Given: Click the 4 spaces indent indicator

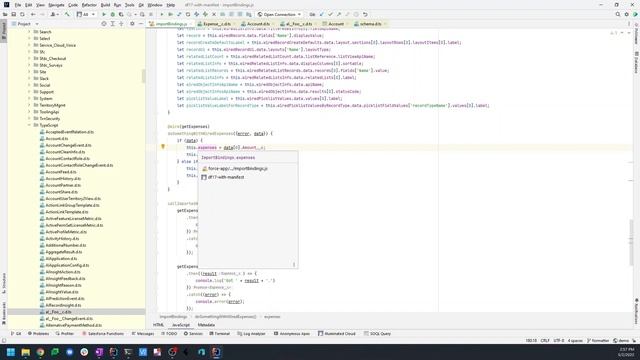Looking at the screenshot, I should click(x=575, y=340).
